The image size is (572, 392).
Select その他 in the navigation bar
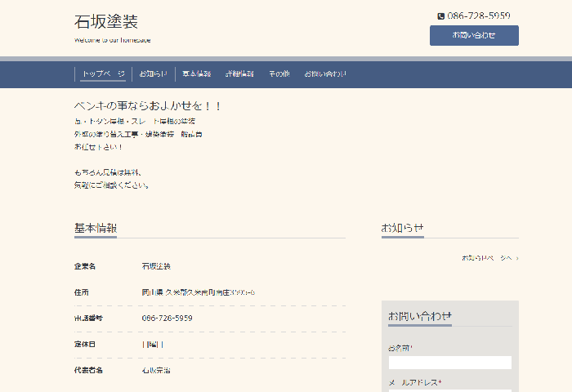[x=279, y=74]
